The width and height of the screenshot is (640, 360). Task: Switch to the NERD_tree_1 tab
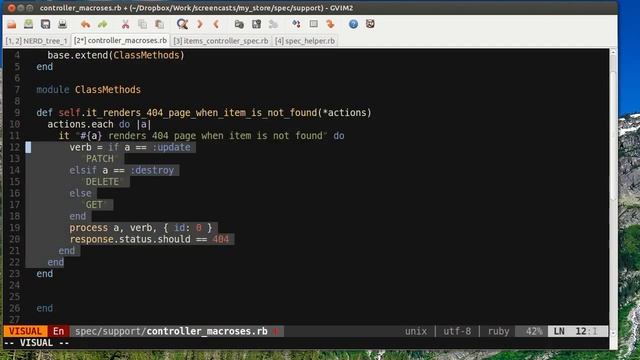37,41
